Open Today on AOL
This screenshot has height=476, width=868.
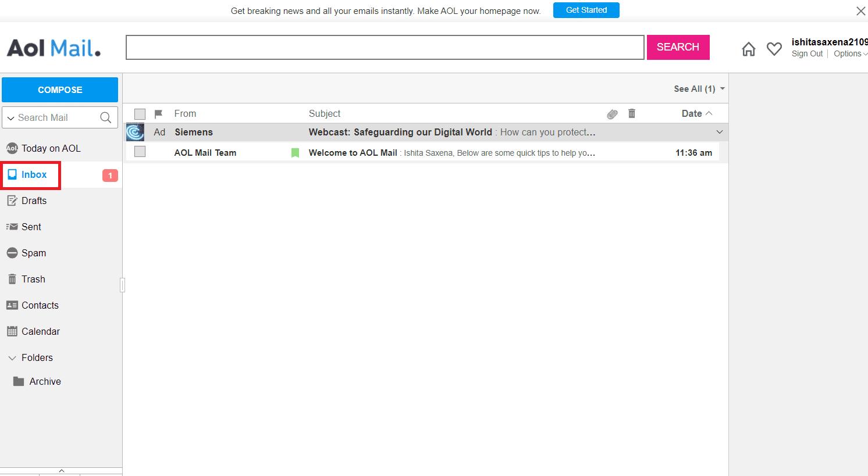coord(51,148)
